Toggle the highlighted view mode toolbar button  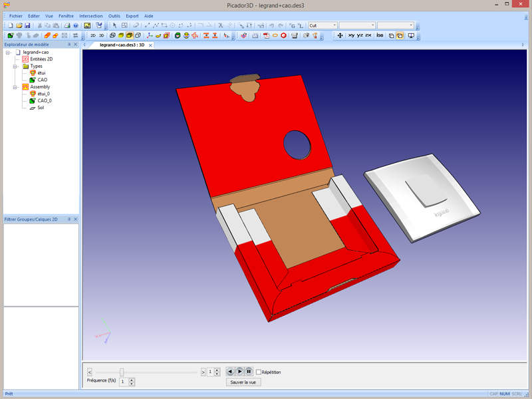click(x=400, y=35)
